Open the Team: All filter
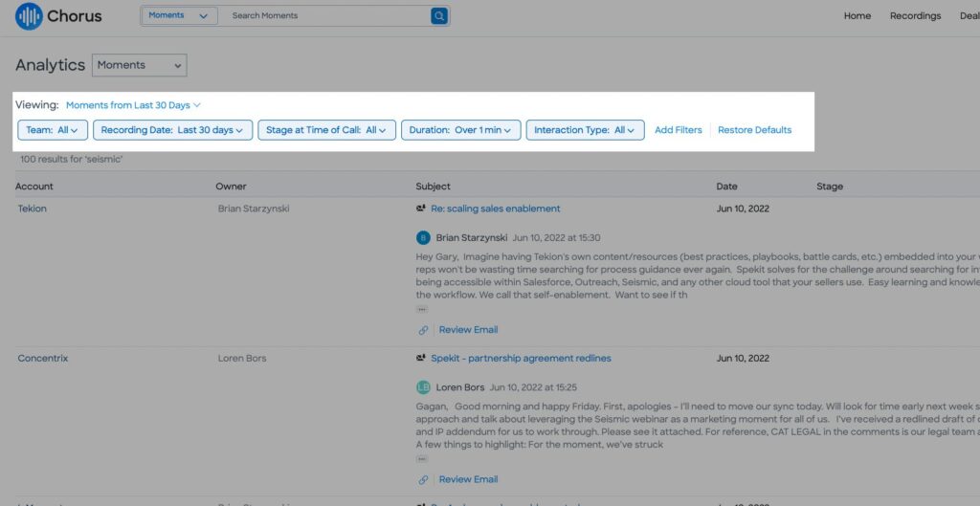Image resolution: width=980 pixels, height=506 pixels. click(53, 130)
